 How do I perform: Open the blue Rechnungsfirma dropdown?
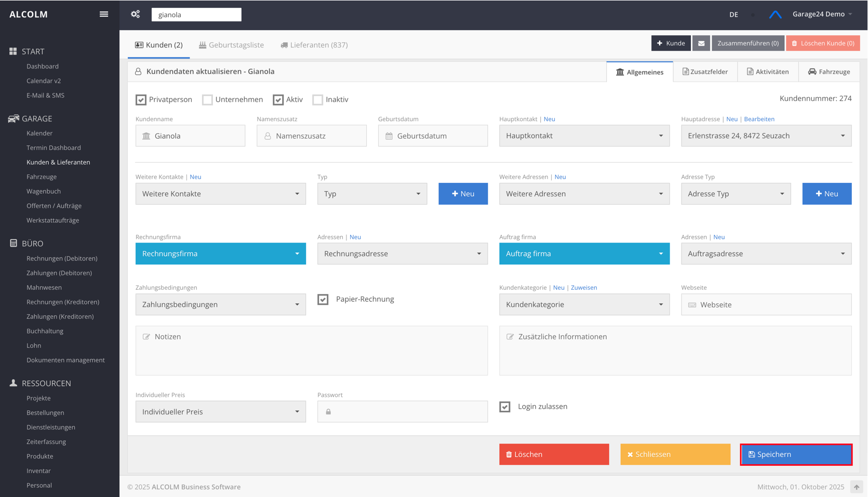(220, 254)
